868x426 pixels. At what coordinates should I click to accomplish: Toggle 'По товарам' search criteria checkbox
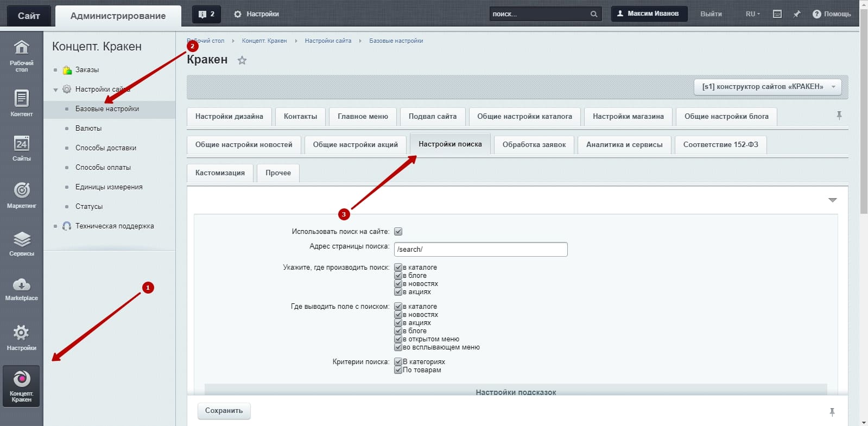point(398,370)
